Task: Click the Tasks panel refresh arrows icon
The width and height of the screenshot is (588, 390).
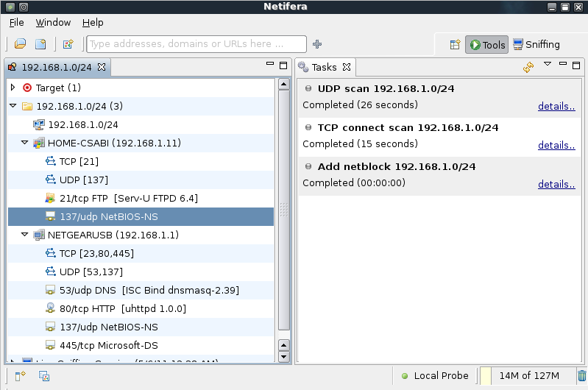Action: [x=528, y=67]
